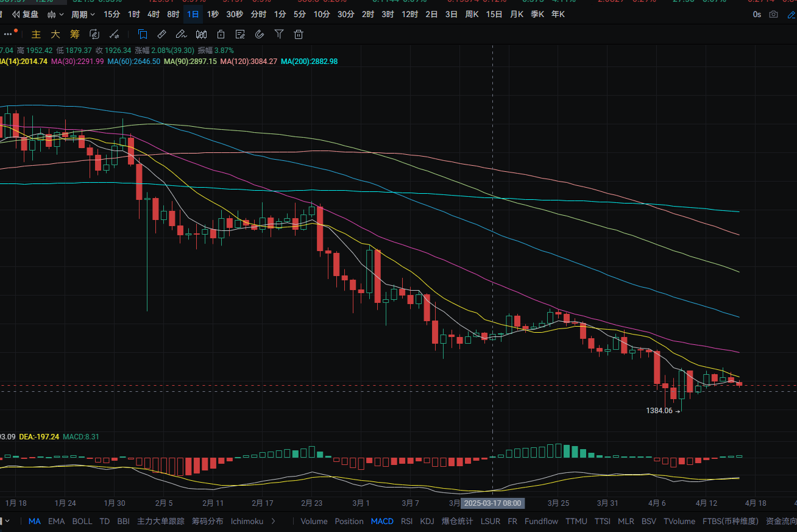Select the 周K weekly timeframe
The width and height of the screenshot is (797, 532).
tap(472, 14)
